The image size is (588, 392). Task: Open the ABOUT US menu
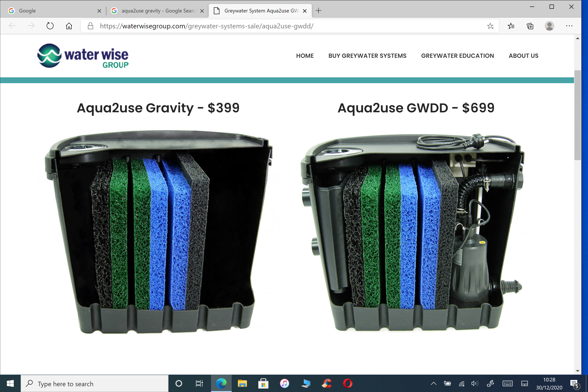[x=524, y=56]
